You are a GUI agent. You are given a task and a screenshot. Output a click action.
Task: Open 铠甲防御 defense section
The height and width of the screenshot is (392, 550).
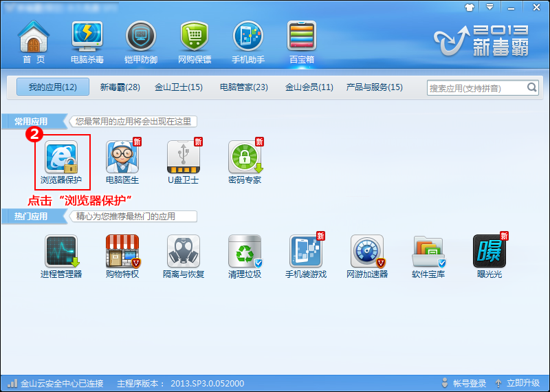coord(141,42)
